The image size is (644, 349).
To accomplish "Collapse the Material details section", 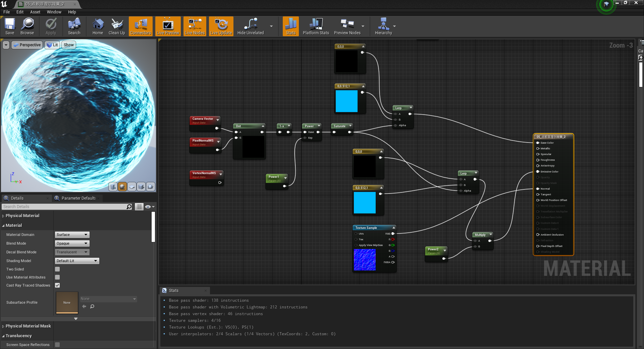I will [x=3, y=225].
